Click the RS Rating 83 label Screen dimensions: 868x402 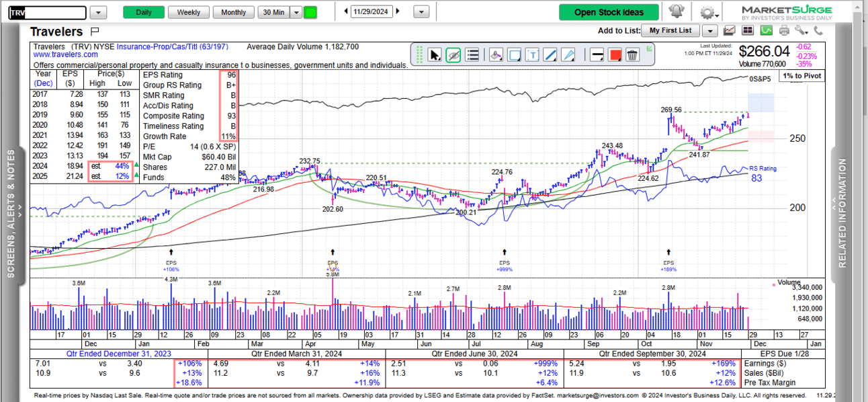pos(763,173)
